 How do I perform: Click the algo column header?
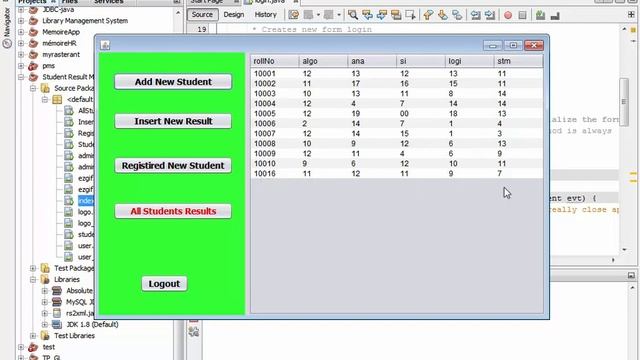coord(323,61)
